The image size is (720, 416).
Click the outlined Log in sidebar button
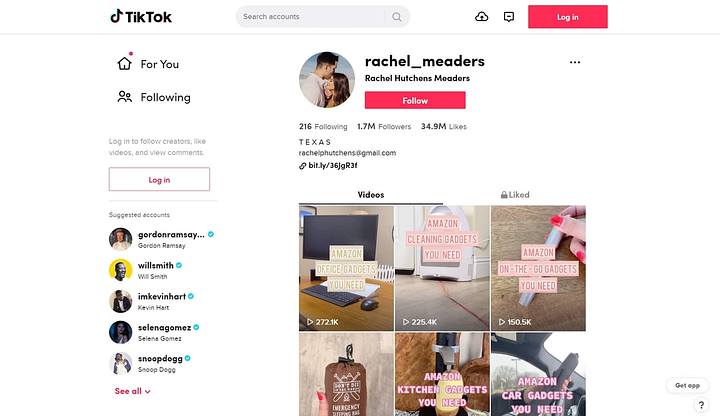pos(159,179)
